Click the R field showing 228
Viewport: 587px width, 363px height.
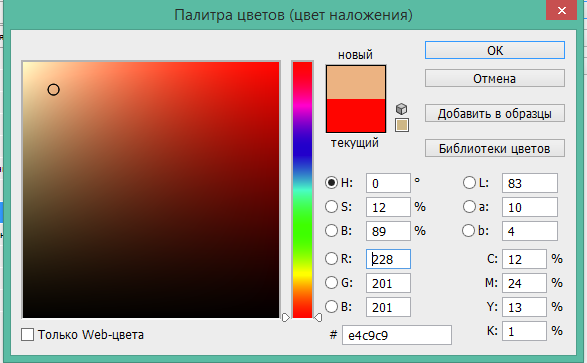[x=388, y=259]
